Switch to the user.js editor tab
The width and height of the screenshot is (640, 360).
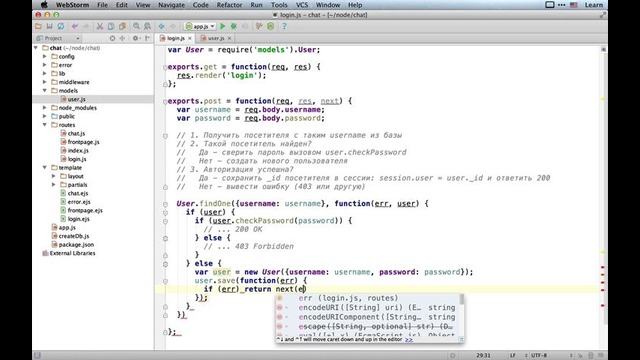216,38
